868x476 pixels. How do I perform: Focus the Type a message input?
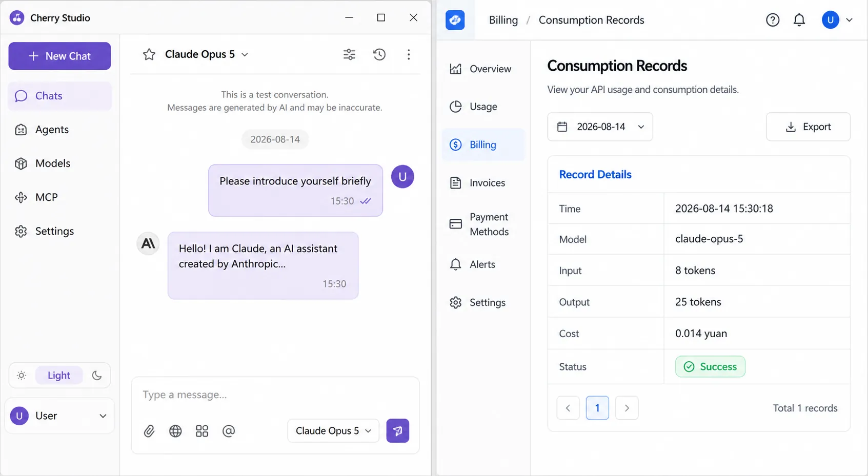point(275,395)
